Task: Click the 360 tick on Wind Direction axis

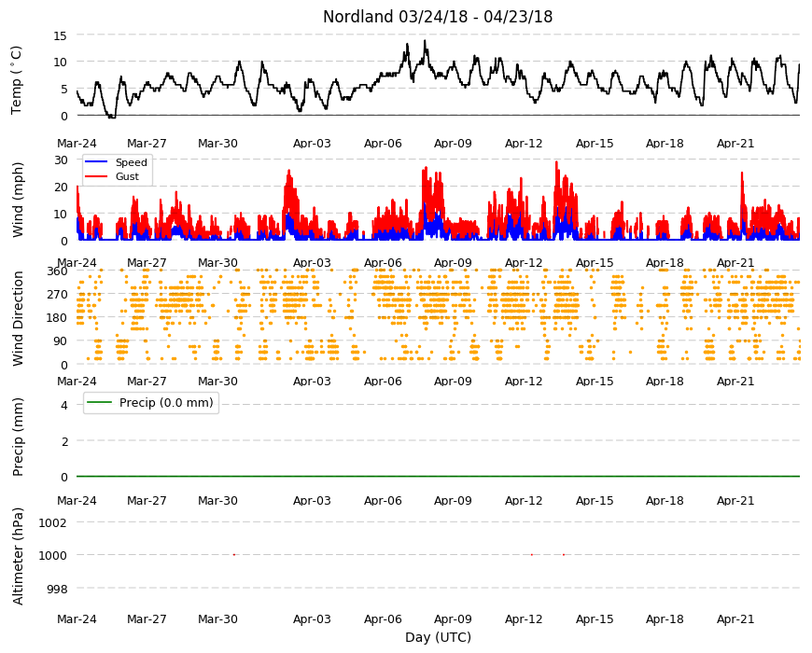Action: (x=58, y=271)
